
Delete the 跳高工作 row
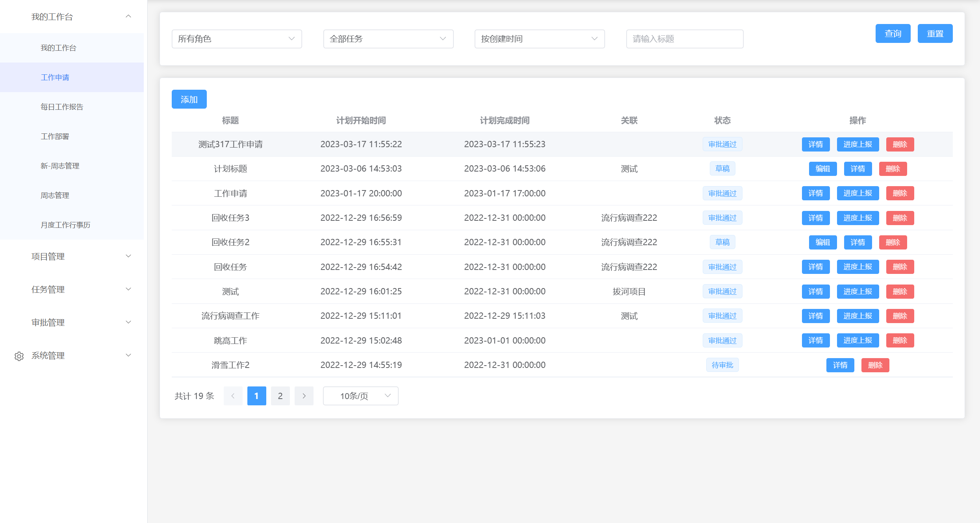(900, 340)
